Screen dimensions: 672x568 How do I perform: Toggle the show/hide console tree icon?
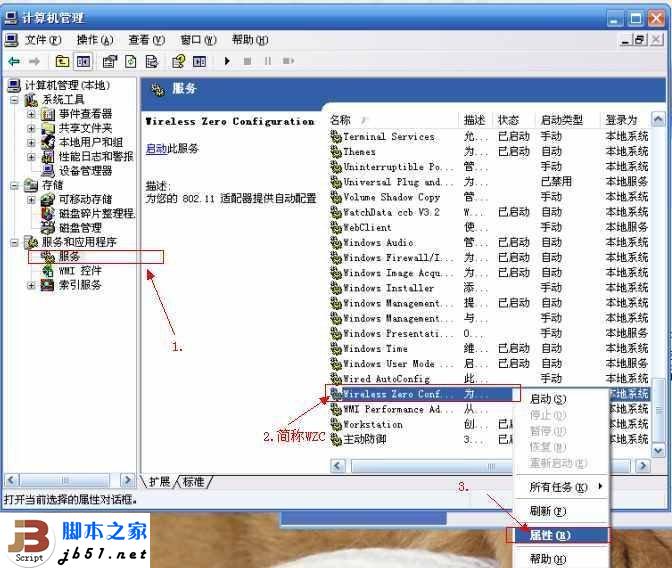pos(83,62)
